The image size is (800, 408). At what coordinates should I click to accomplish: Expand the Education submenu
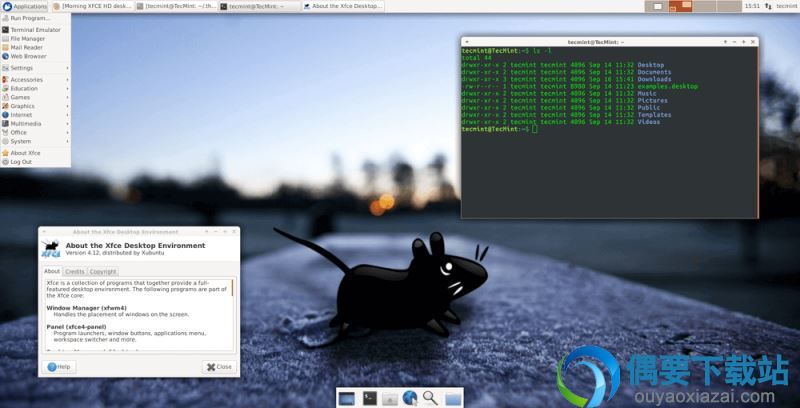point(35,88)
